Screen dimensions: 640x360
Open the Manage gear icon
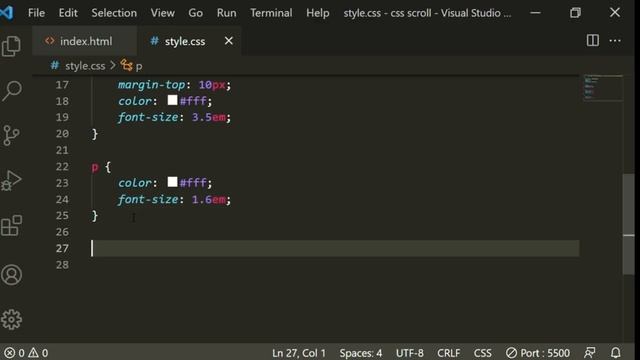coord(11,319)
